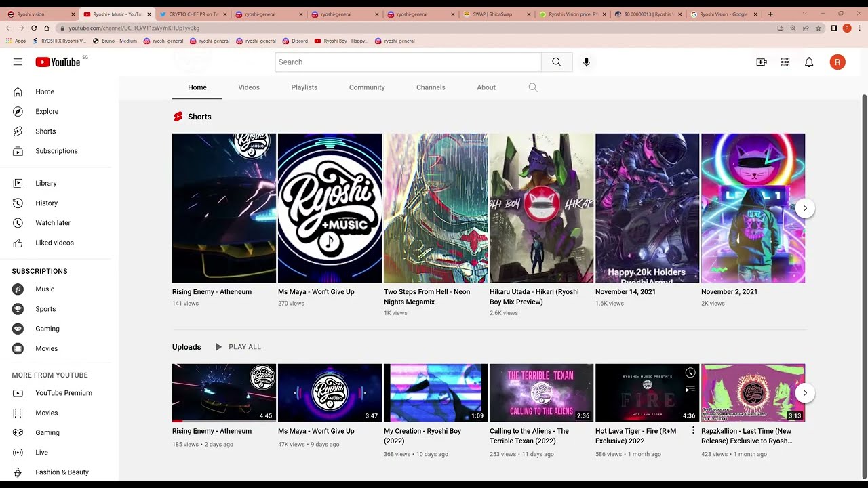Open the Bruno – Medium bookmark
The image size is (868, 488).
(x=115, y=41)
